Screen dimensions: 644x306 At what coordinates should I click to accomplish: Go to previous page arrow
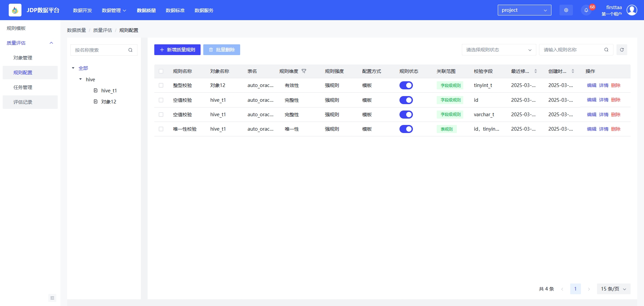click(x=562, y=289)
